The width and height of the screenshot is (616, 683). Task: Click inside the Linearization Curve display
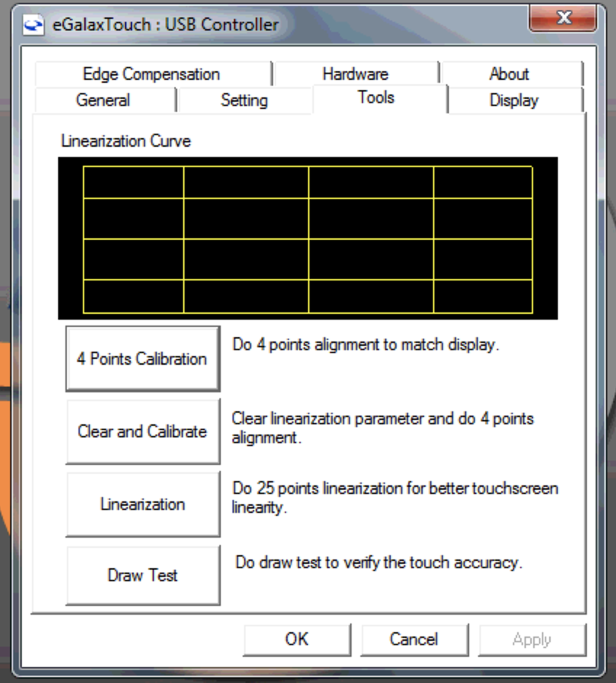(x=308, y=238)
